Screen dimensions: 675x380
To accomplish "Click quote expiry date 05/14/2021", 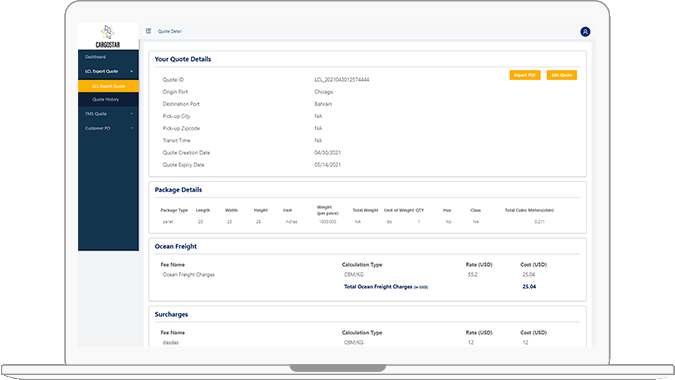I will (x=328, y=165).
